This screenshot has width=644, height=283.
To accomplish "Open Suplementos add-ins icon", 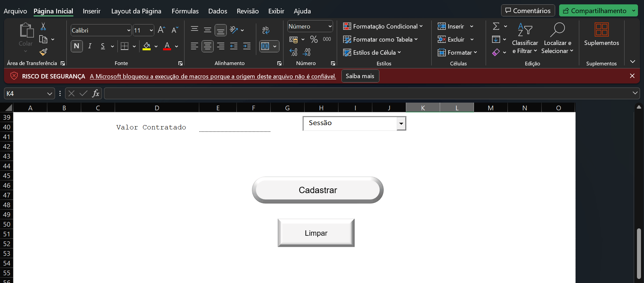I will pos(601,30).
